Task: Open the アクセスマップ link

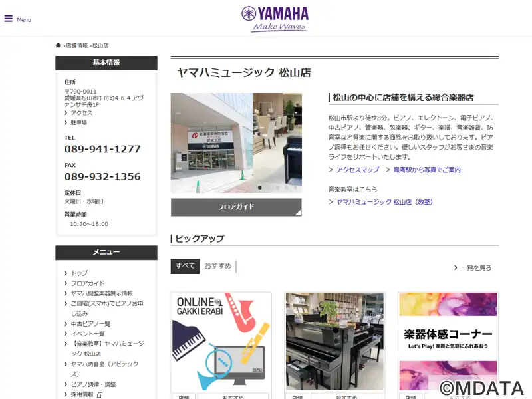Action: tap(358, 170)
